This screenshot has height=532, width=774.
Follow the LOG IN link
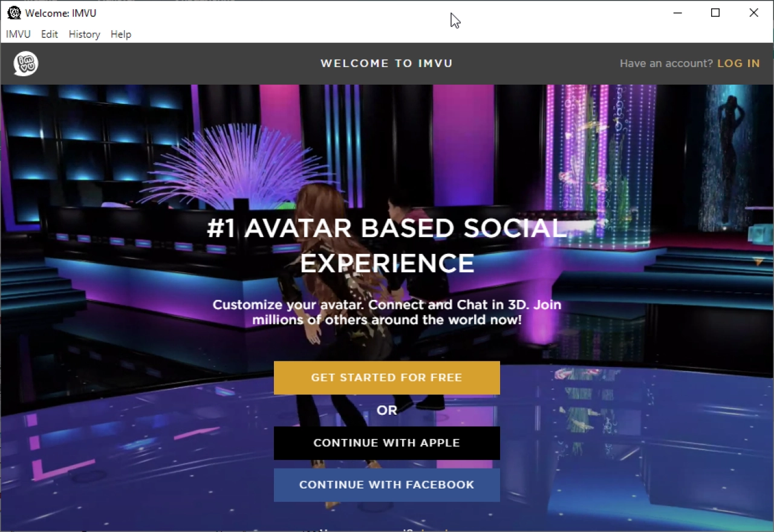[738, 63]
